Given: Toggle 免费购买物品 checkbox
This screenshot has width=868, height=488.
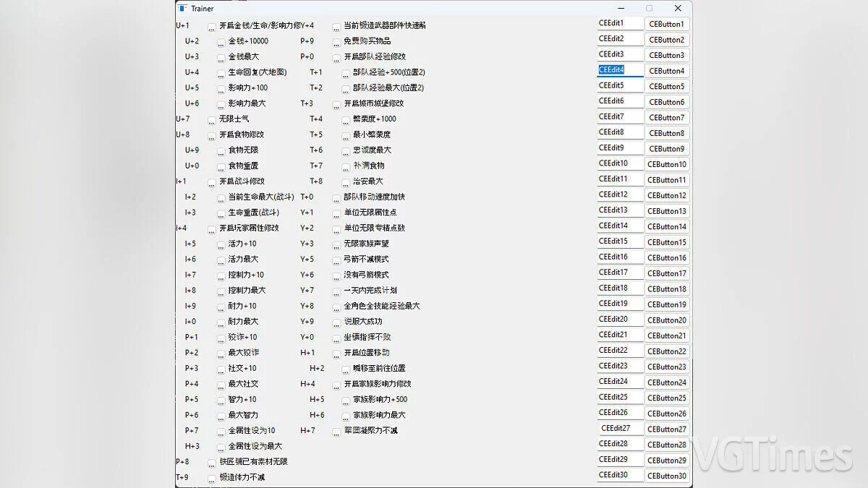Looking at the screenshot, I should [336, 42].
